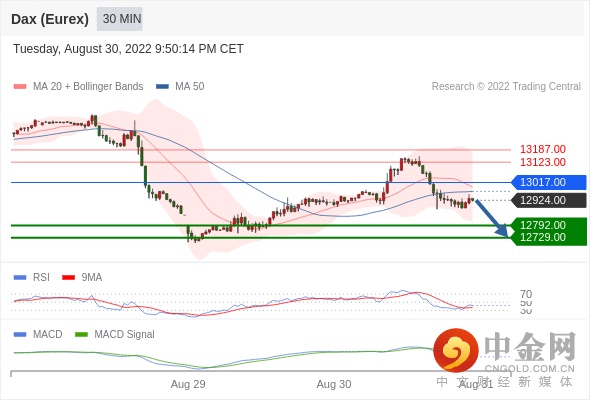Screen dimensions: 590x400
Task: Click the 9MA legend red swatch
Action: pyautogui.click(x=68, y=278)
